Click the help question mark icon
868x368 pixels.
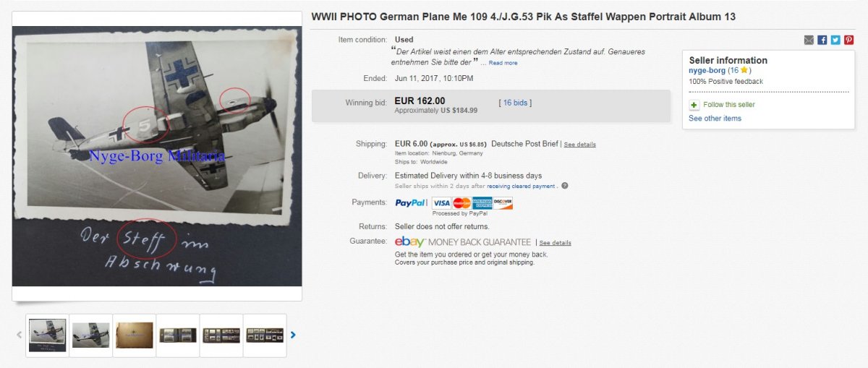coord(565,186)
